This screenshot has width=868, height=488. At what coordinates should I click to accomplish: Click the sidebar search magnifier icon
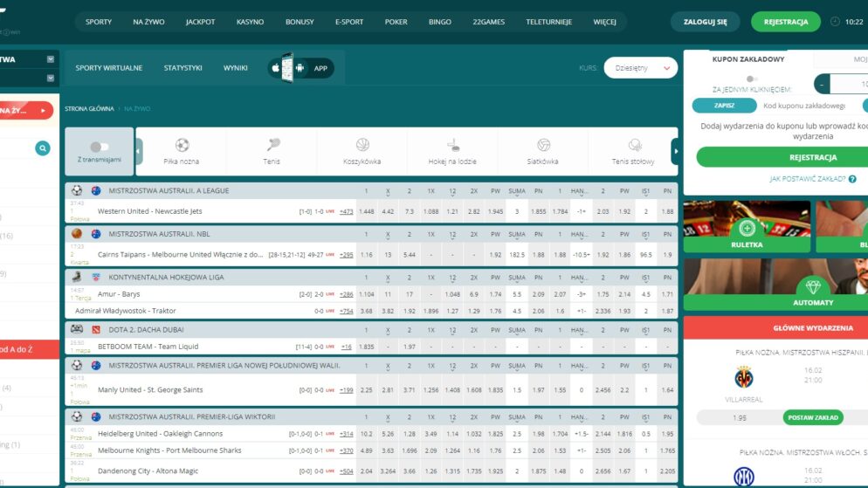coord(43,149)
